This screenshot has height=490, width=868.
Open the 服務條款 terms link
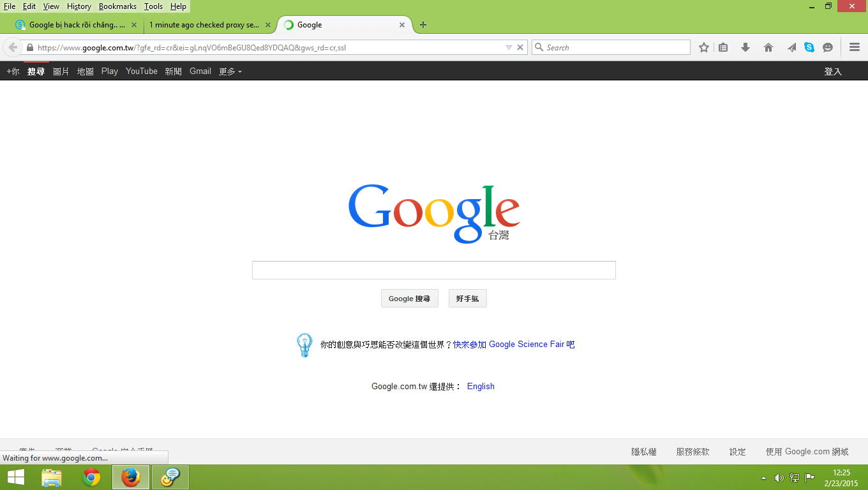(693, 452)
